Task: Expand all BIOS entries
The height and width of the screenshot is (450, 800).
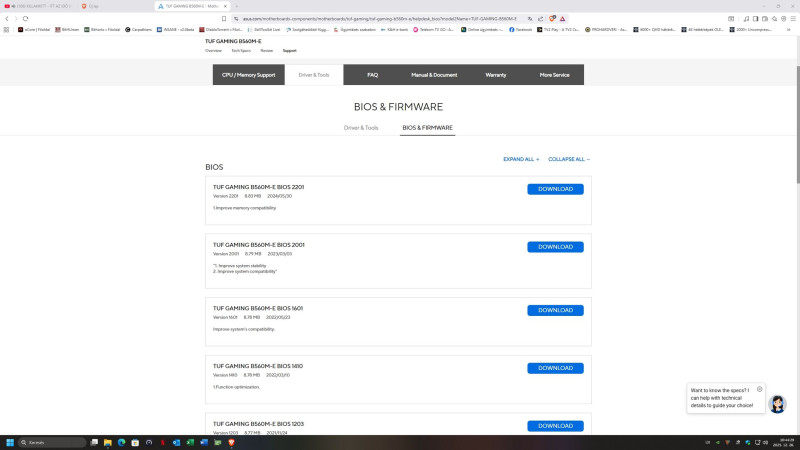Action: pos(521,159)
